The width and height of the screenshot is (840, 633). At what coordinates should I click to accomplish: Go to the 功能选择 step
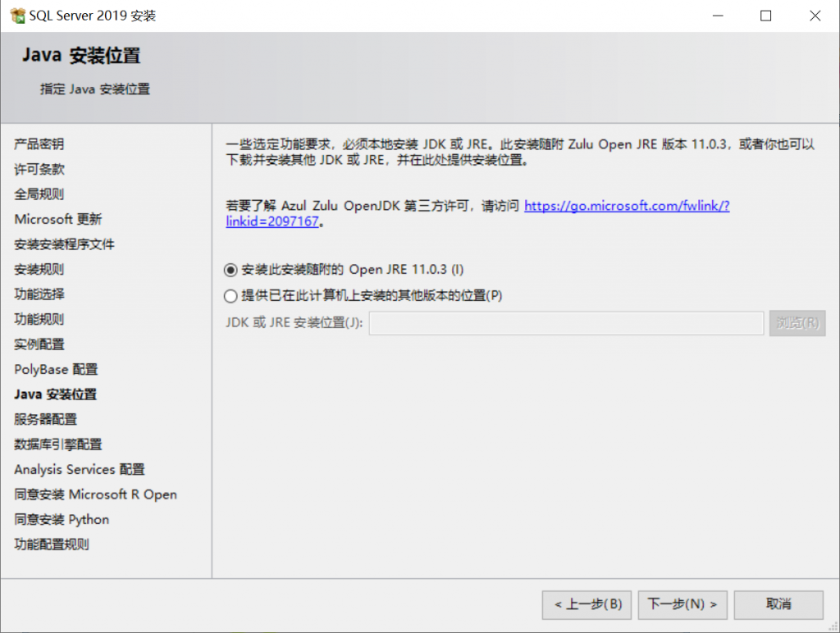[39, 294]
